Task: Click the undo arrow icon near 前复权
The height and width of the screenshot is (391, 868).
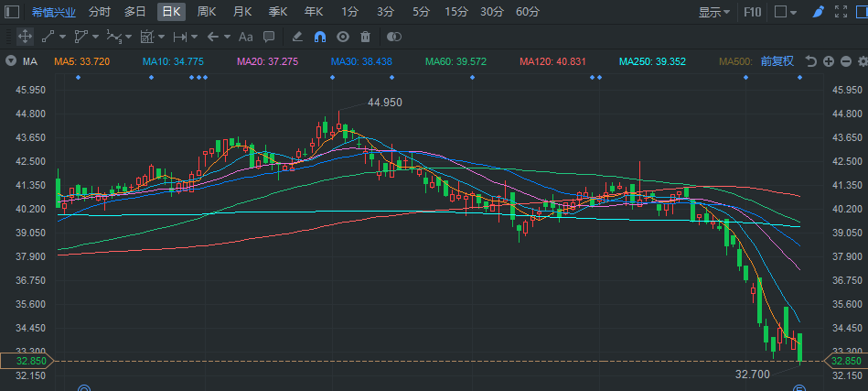Action: 811,61
